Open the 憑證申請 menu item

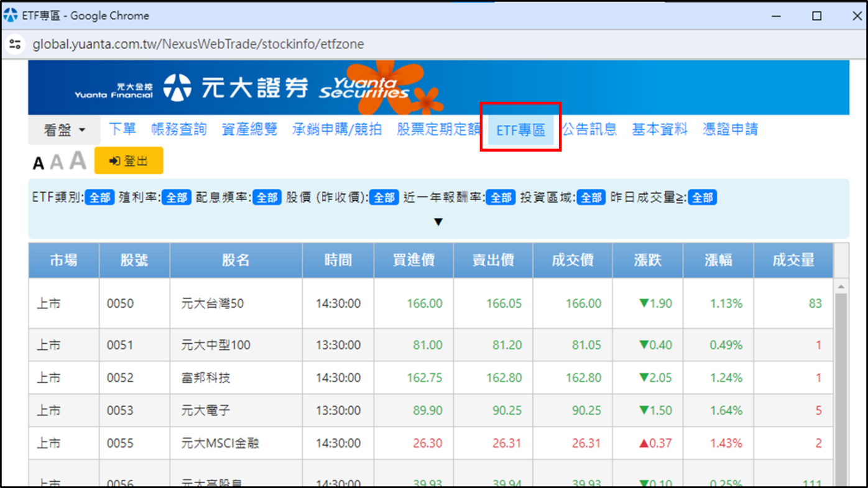(x=731, y=129)
